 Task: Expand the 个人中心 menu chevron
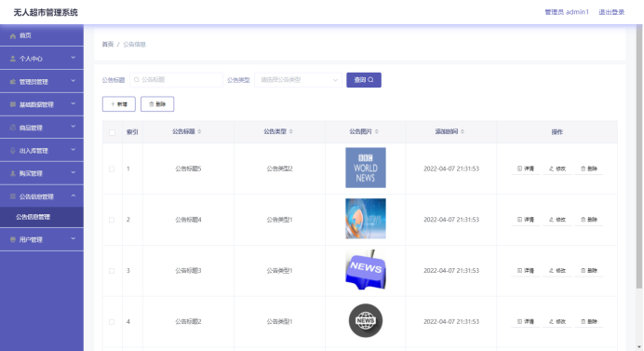pos(74,58)
